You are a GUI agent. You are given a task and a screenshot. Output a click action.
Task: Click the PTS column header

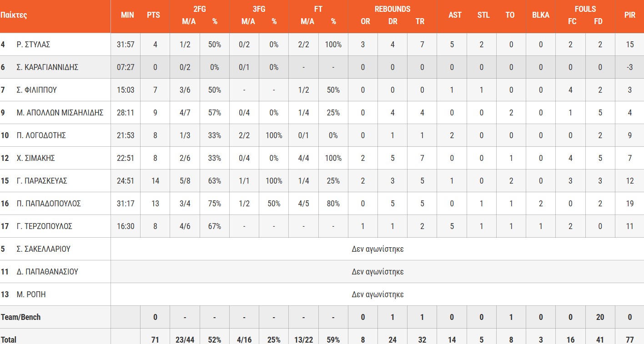coord(154,15)
